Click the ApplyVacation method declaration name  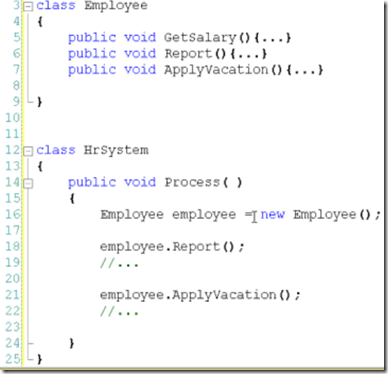coord(216,70)
